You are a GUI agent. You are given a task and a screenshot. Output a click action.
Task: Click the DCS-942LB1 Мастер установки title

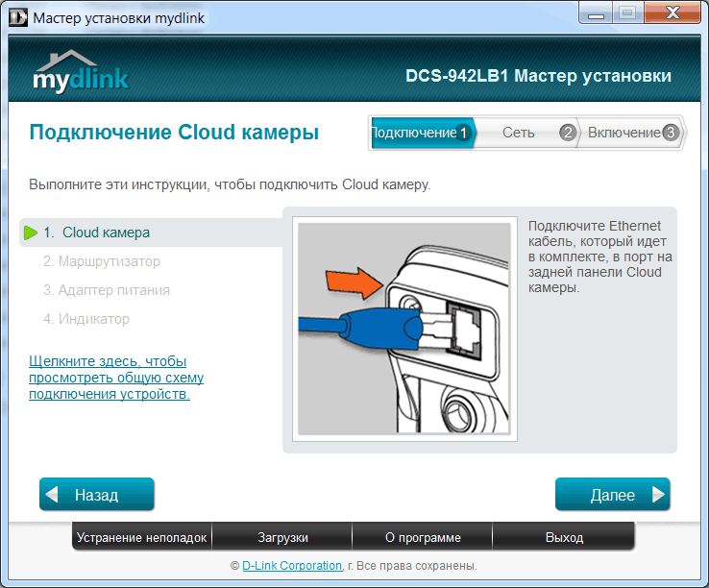pos(538,76)
